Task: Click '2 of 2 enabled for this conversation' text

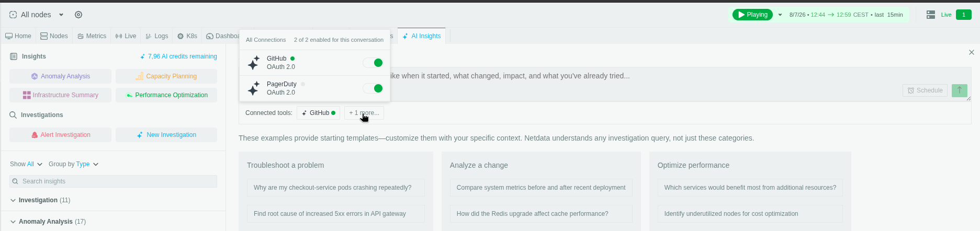Action: point(339,40)
